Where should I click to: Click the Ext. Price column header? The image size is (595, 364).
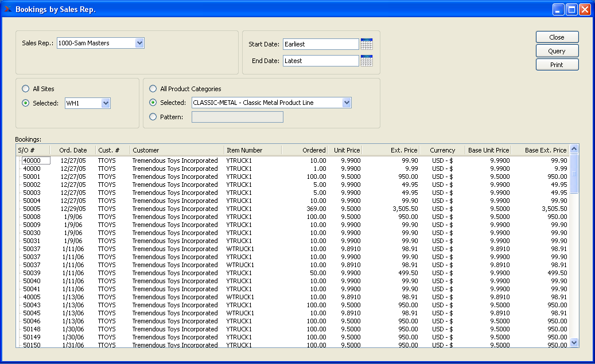click(391, 150)
